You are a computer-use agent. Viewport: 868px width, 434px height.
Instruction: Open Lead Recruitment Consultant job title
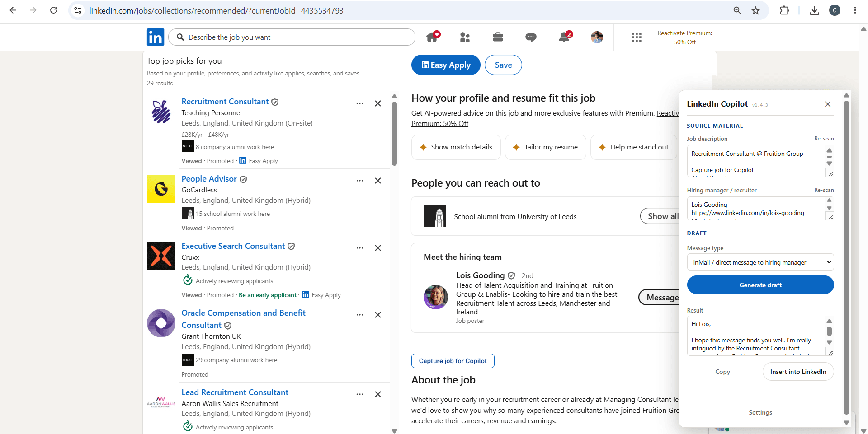pyautogui.click(x=235, y=392)
